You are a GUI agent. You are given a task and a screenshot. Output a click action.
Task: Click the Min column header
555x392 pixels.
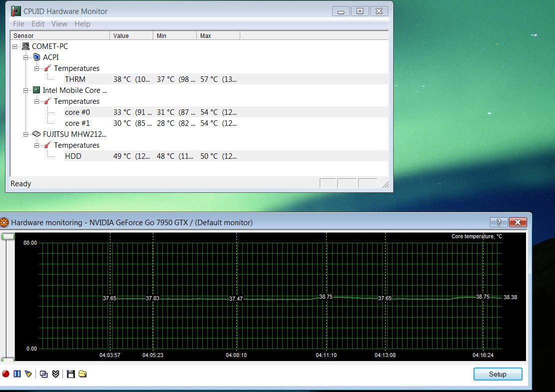(x=175, y=35)
